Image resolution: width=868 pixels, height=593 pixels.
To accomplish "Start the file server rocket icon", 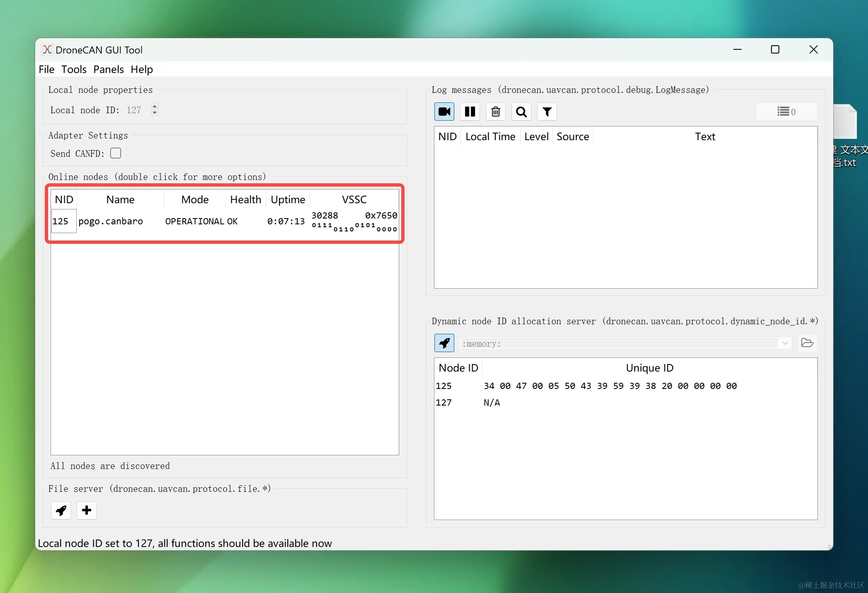I will point(61,510).
